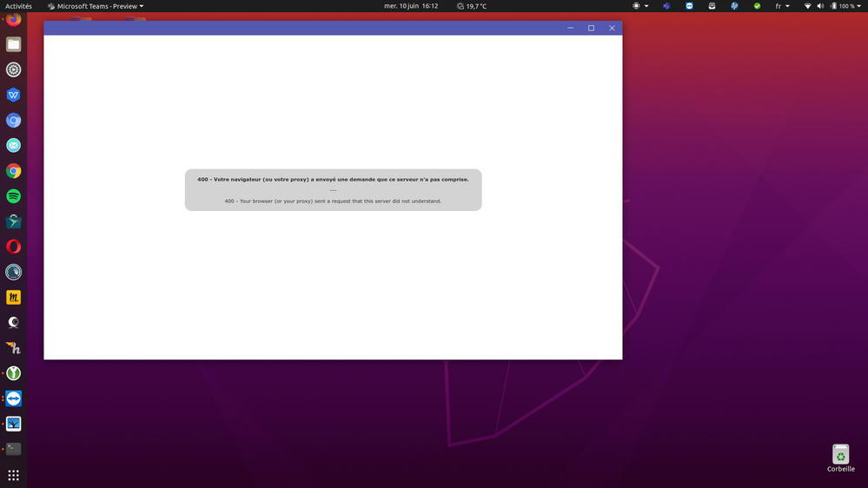The width and height of the screenshot is (868, 488).
Task: Open the shopping bag store app
Action: click(x=13, y=221)
